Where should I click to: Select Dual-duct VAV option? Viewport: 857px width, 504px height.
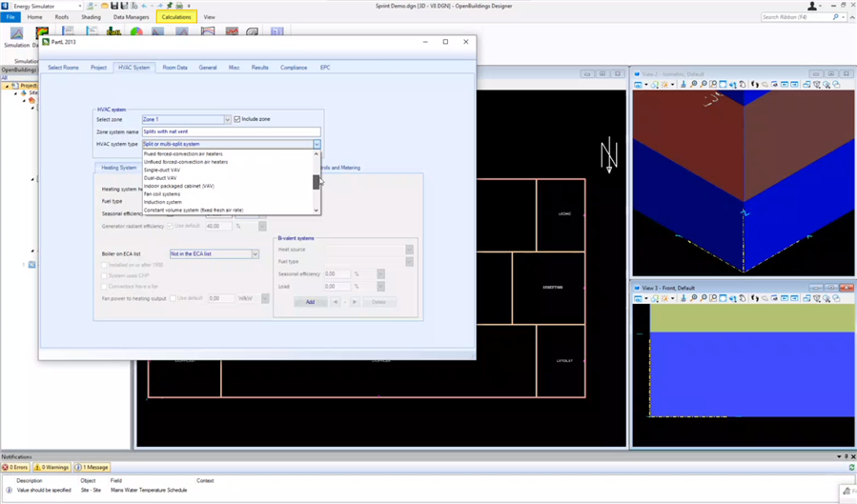(160, 178)
